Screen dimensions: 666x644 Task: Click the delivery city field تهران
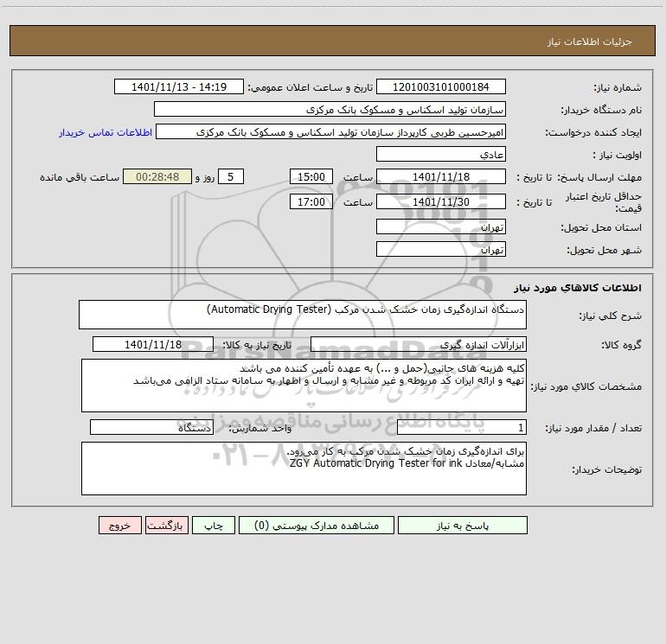coord(441,249)
